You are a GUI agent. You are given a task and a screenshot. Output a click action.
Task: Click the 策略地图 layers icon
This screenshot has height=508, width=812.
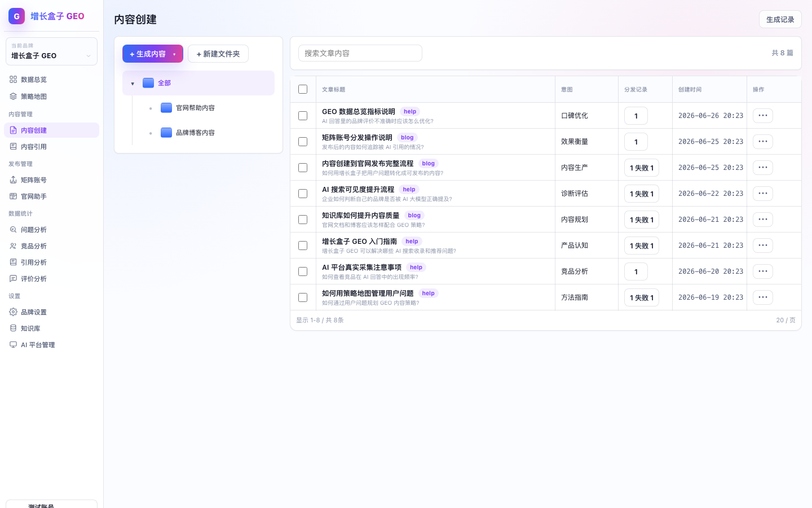(x=13, y=97)
